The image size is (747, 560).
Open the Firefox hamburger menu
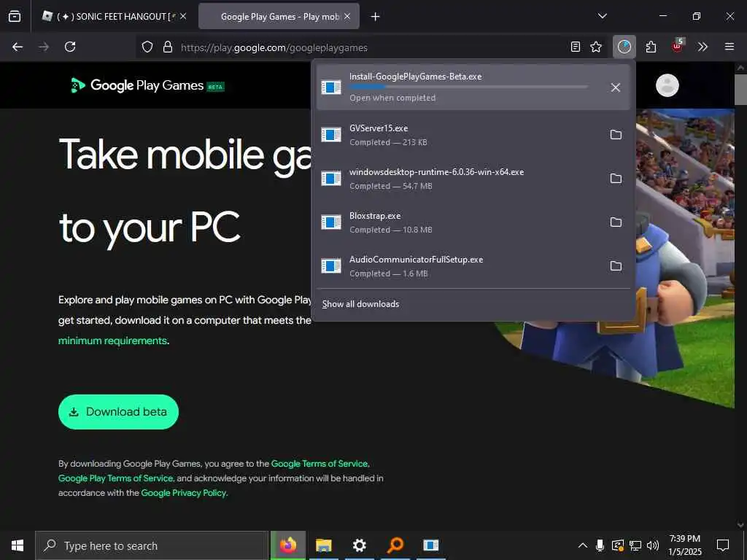[729, 47]
